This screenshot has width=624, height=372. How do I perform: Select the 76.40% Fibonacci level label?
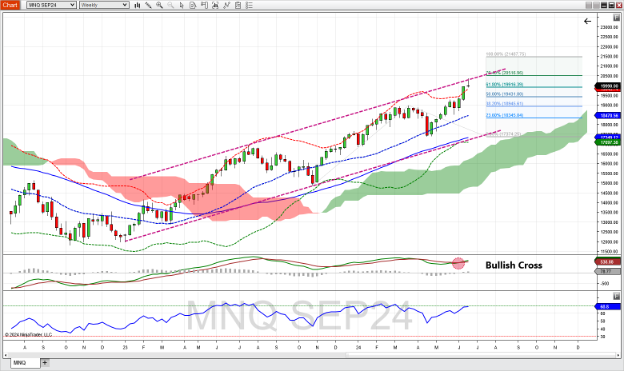(504, 73)
